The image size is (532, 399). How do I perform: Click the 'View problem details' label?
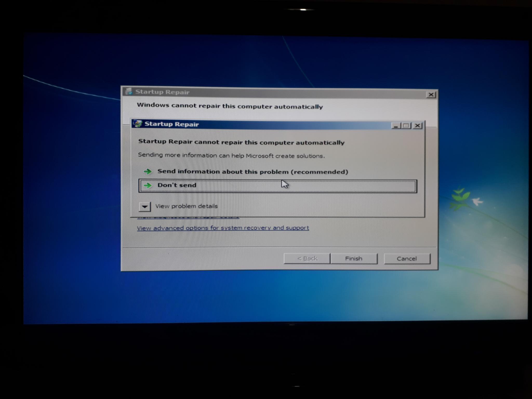187,206
